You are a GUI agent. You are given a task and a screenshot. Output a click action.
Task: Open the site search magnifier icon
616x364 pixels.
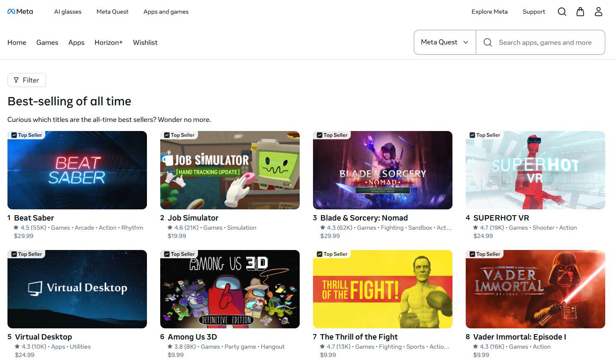[x=562, y=12]
